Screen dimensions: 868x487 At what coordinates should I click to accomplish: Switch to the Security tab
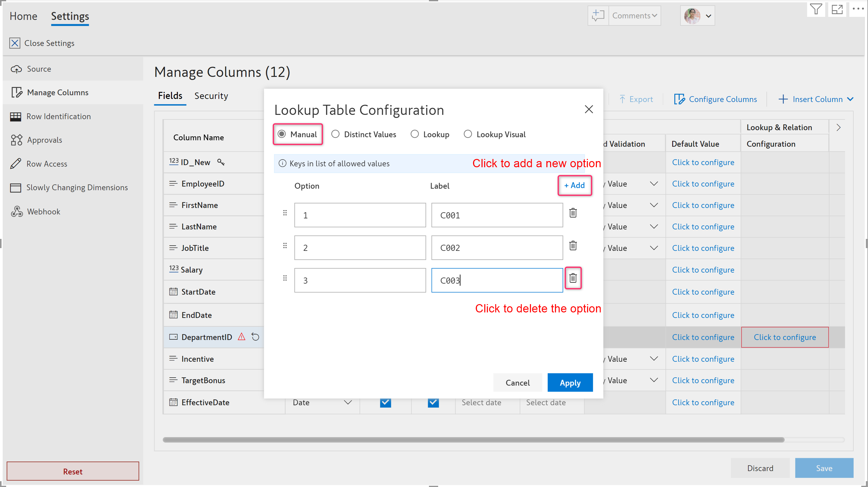coord(211,96)
